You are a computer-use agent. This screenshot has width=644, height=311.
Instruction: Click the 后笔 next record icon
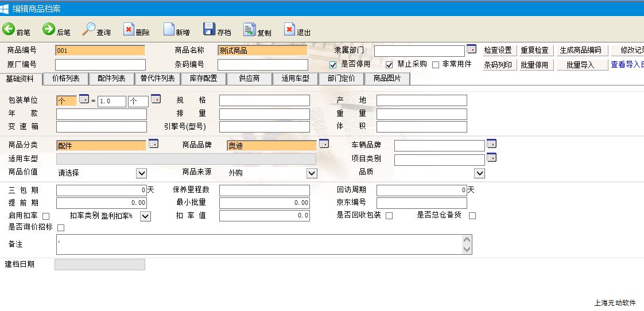[49, 30]
